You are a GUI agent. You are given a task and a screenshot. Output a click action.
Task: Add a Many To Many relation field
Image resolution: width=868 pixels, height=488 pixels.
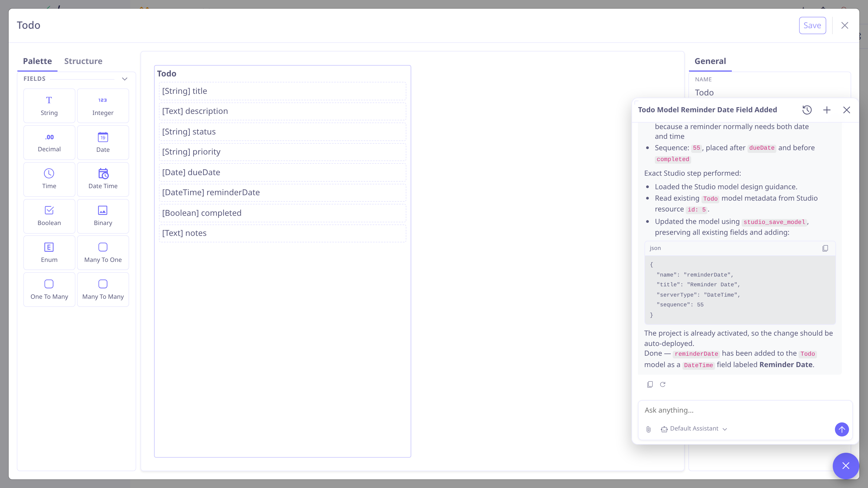(103, 289)
